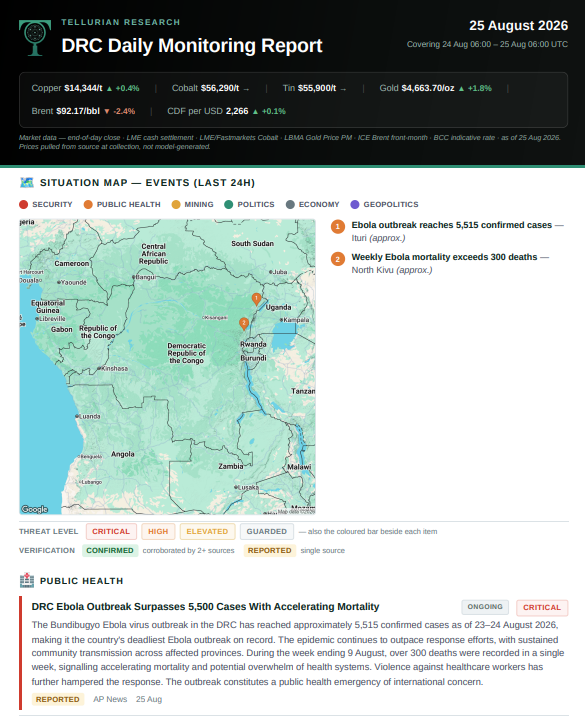Viewport: 585px width, 727px height.
Task: Click the gray Economy legend dot
Action: 290,204
